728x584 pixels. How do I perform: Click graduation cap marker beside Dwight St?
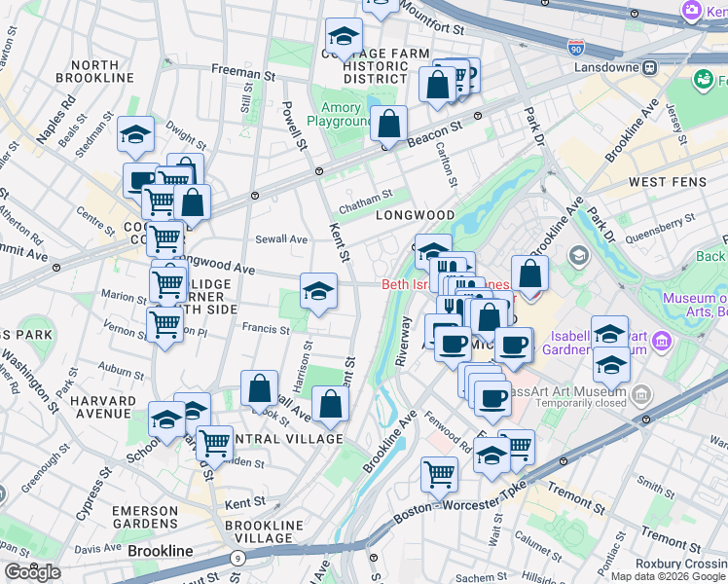point(135,135)
